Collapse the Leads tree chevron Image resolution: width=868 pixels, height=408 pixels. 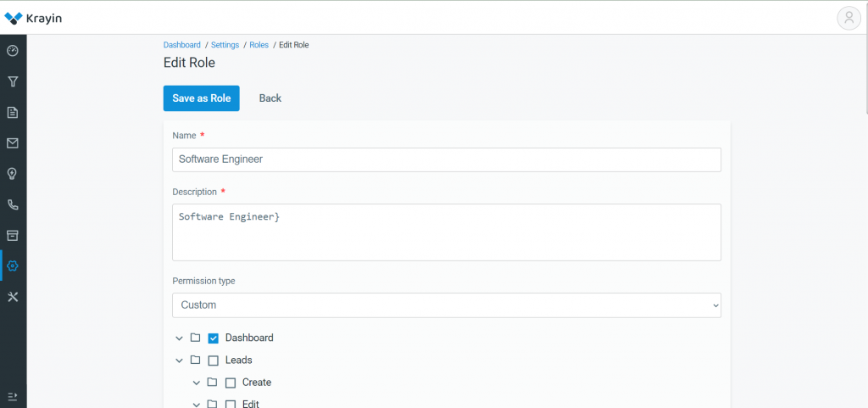coord(179,360)
